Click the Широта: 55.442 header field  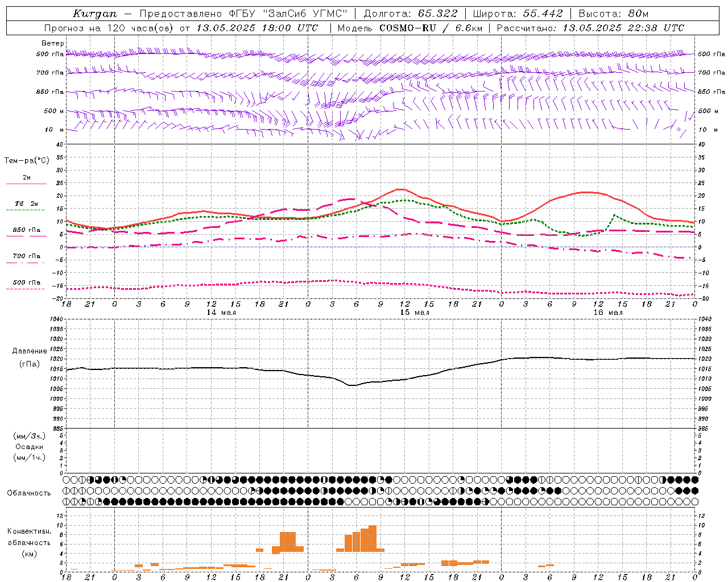coord(518,14)
